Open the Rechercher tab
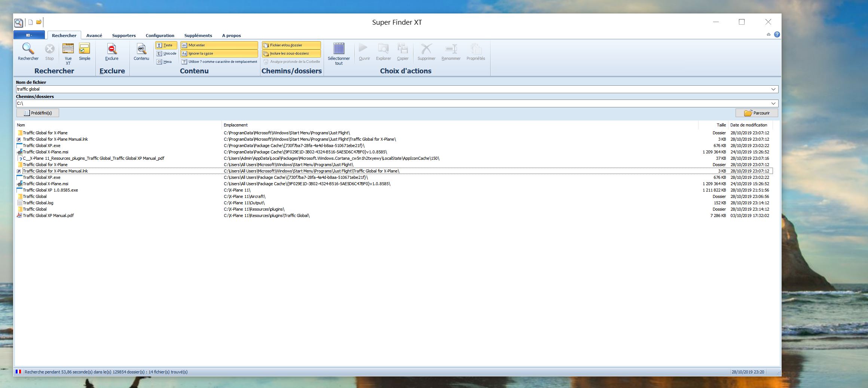The width and height of the screenshot is (868, 388). click(x=64, y=36)
